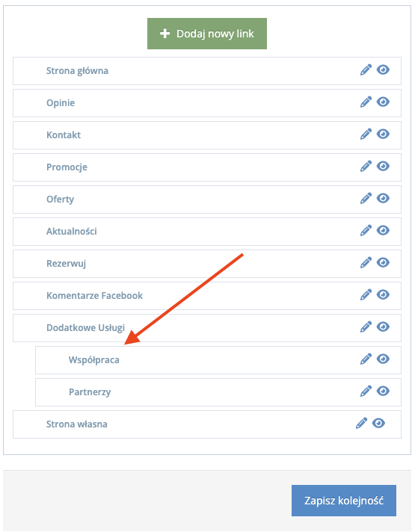Select the Strona własna row
This screenshot has width=415, height=532.
point(207,424)
